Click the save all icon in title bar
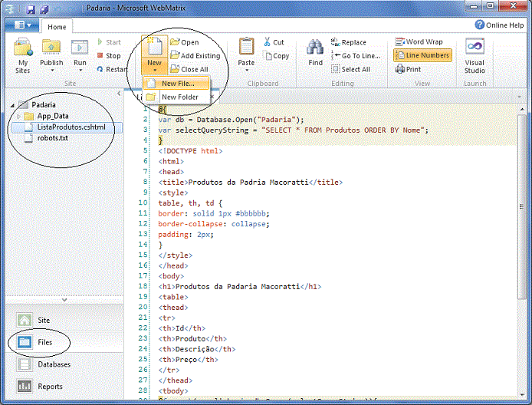This screenshot has height=405, width=532. [44, 9]
